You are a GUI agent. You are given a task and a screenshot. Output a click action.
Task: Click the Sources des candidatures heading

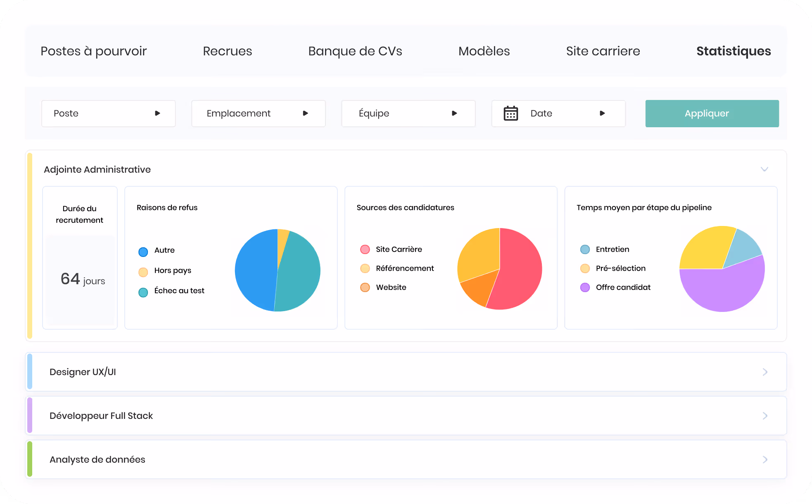click(x=405, y=207)
